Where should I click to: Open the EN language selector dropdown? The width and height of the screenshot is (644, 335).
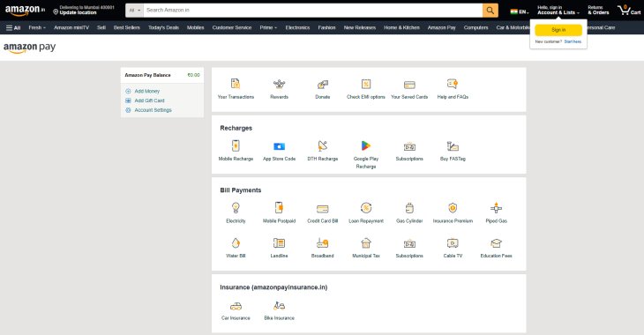coord(520,12)
